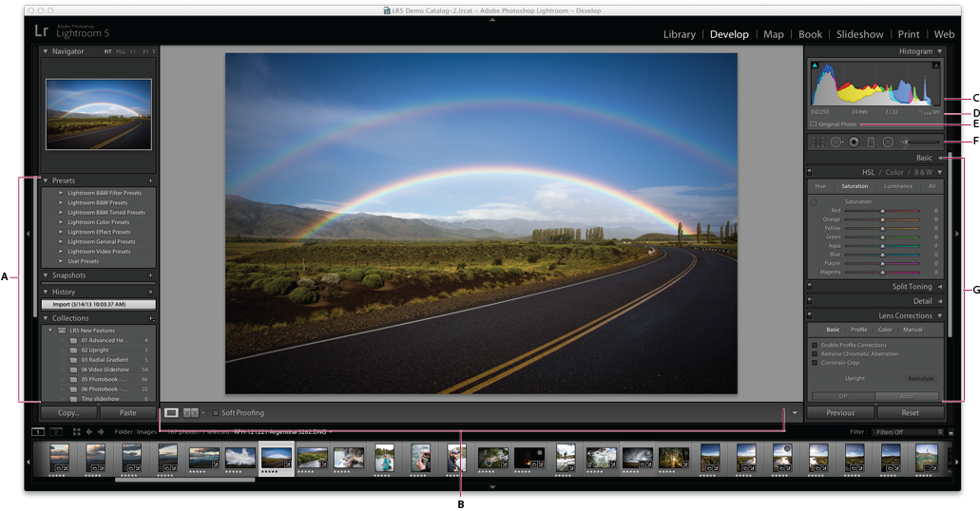Clear History with the X icon
Image resolution: width=980 pixels, height=511 pixels.
[150, 292]
